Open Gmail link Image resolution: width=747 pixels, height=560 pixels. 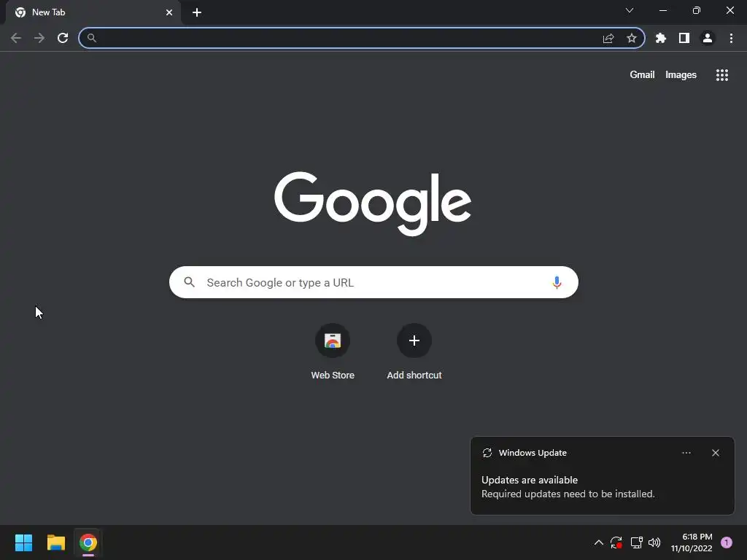[x=642, y=75]
